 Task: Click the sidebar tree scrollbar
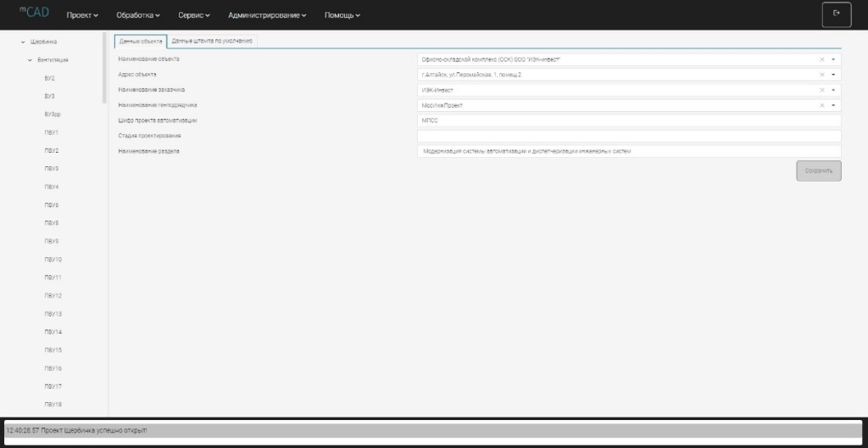[x=104, y=68]
